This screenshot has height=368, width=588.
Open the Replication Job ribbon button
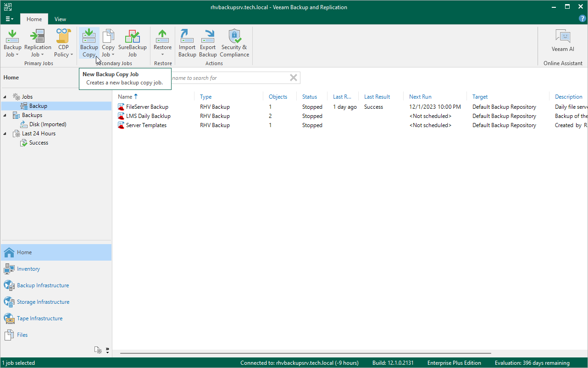coord(38,43)
